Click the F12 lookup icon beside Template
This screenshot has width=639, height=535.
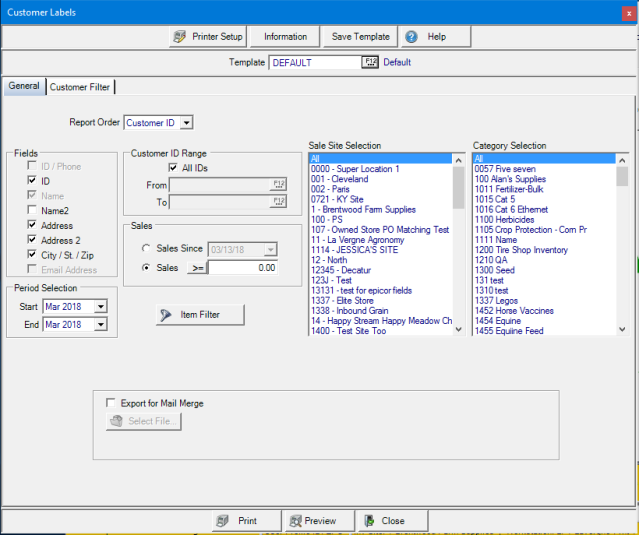point(368,62)
